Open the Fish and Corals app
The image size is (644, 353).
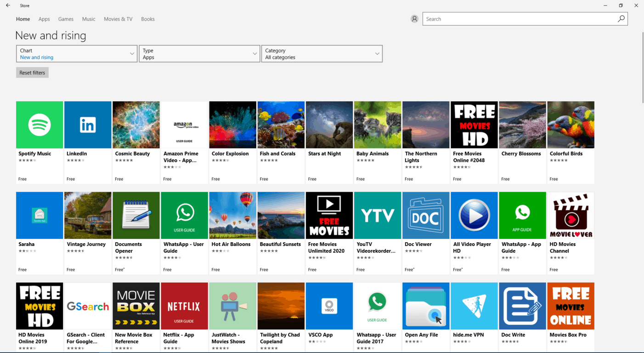pyautogui.click(x=281, y=142)
